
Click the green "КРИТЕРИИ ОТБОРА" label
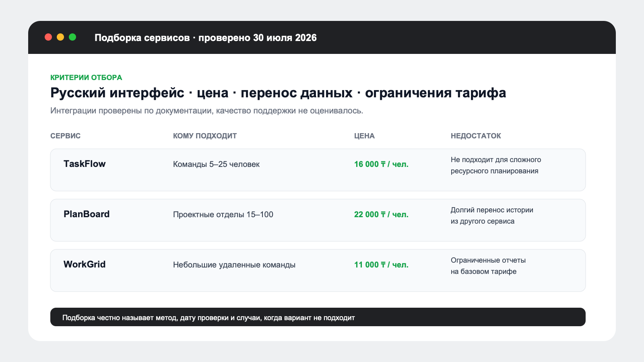point(86,77)
